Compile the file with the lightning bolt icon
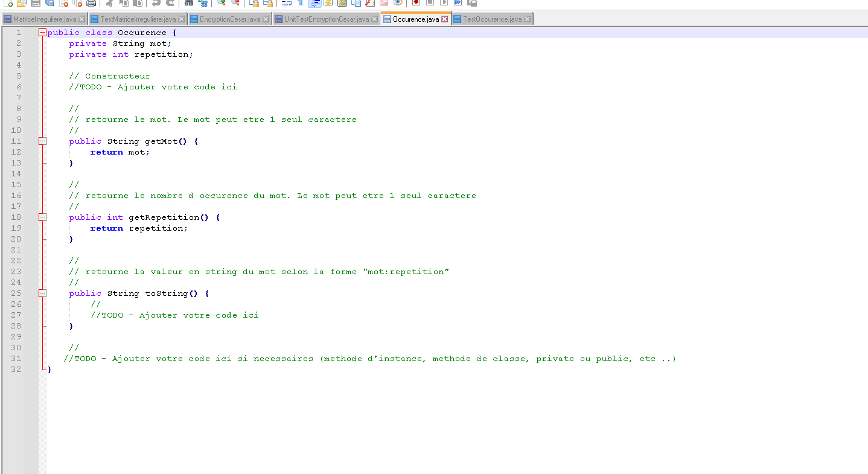 click(x=327, y=4)
